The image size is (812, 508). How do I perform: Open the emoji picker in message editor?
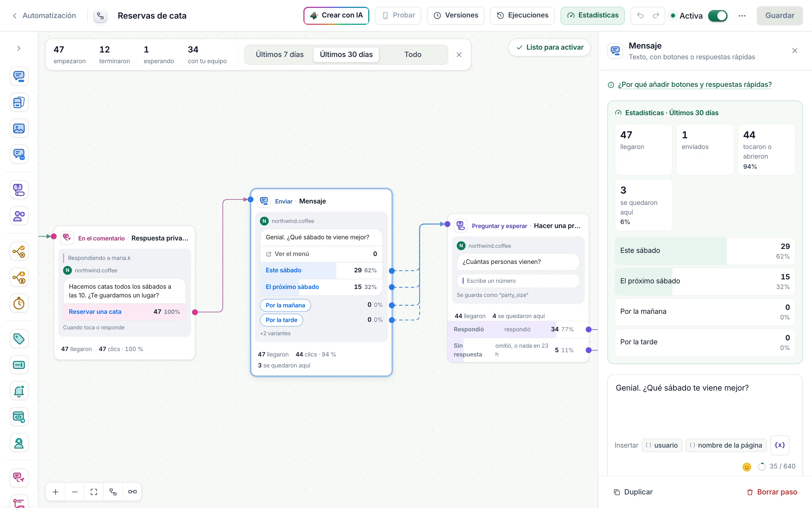click(747, 467)
